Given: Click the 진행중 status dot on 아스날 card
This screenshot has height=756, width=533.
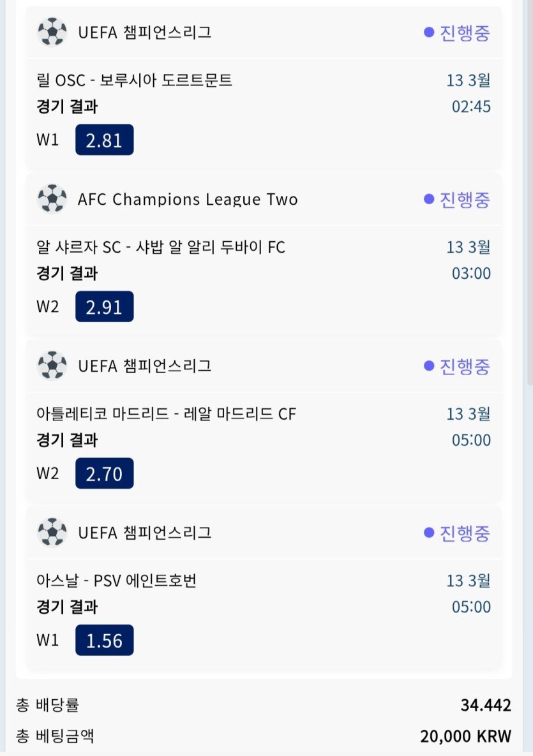Looking at the screenshot, I should tap(429, 533).
